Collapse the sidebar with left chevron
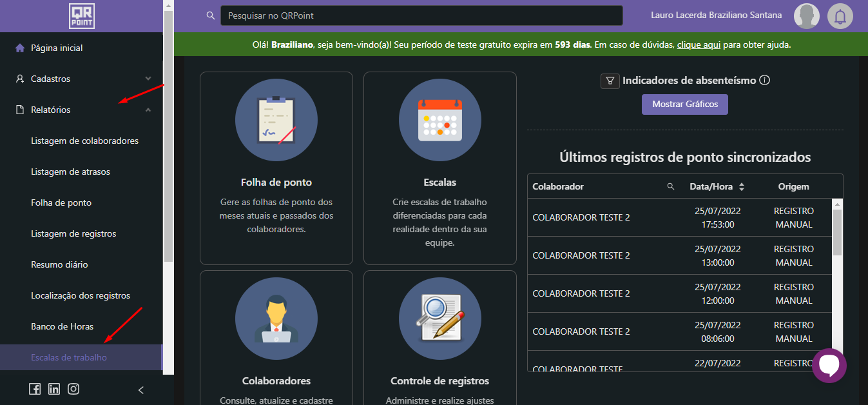Viewport: 868px width, 405px height. point(141,390)
